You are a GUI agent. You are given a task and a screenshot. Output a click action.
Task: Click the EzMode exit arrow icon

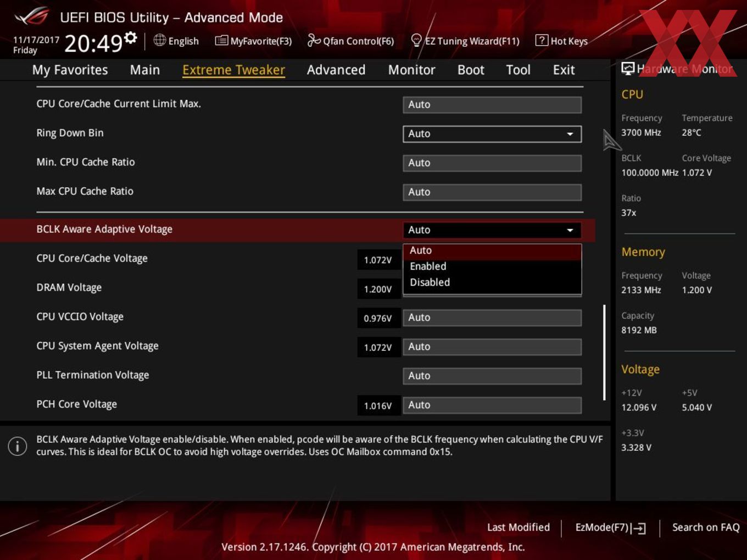point(638,528)
